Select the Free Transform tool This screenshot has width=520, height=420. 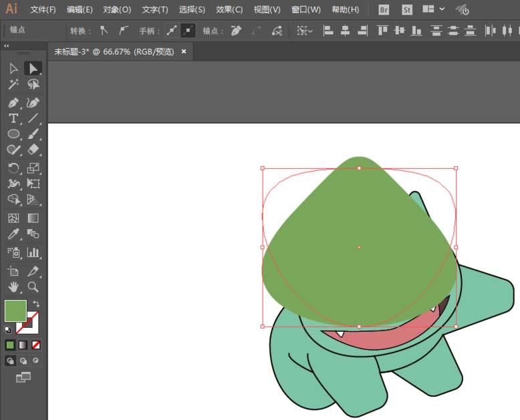pos(33,184)
